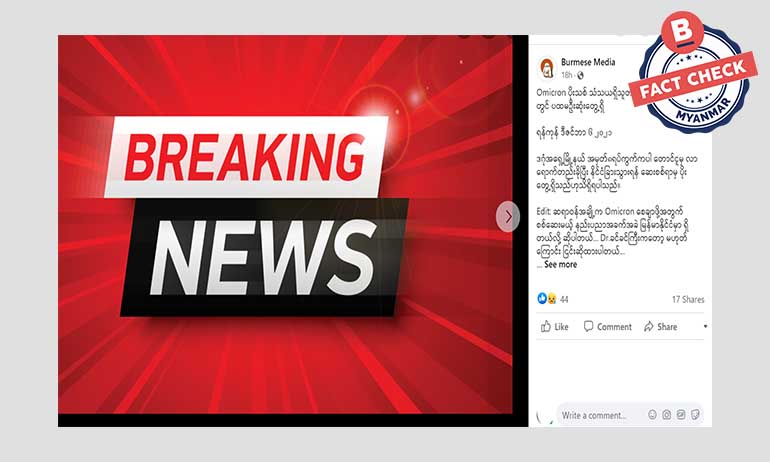Screen dimensions: 770x462
Task: Click the 18h post timestamp
Action: [567, 75]
